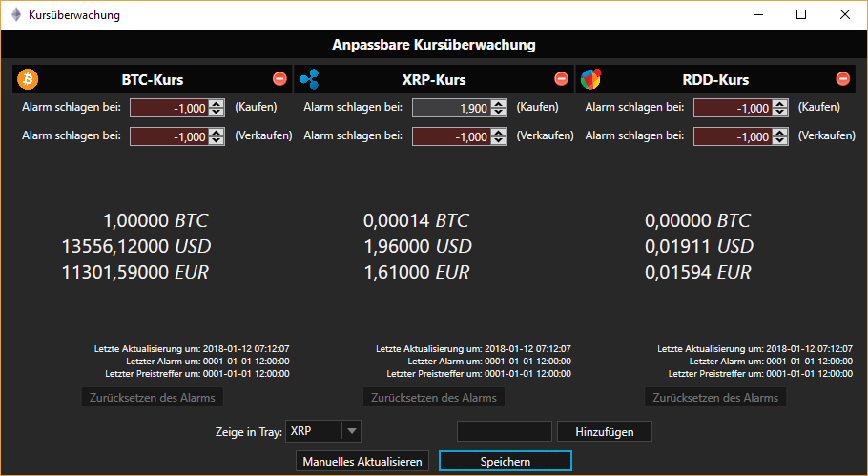Image resolution: width=868 pixels, height=476 pixels.
Task: Click the BTC-Kurs heading text
Action: [153, 80]
